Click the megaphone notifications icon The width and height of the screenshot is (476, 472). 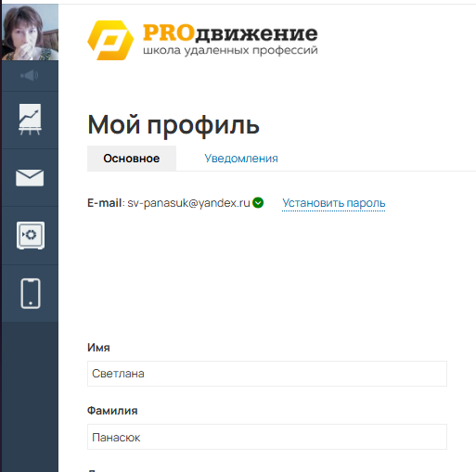click(30, 75)
